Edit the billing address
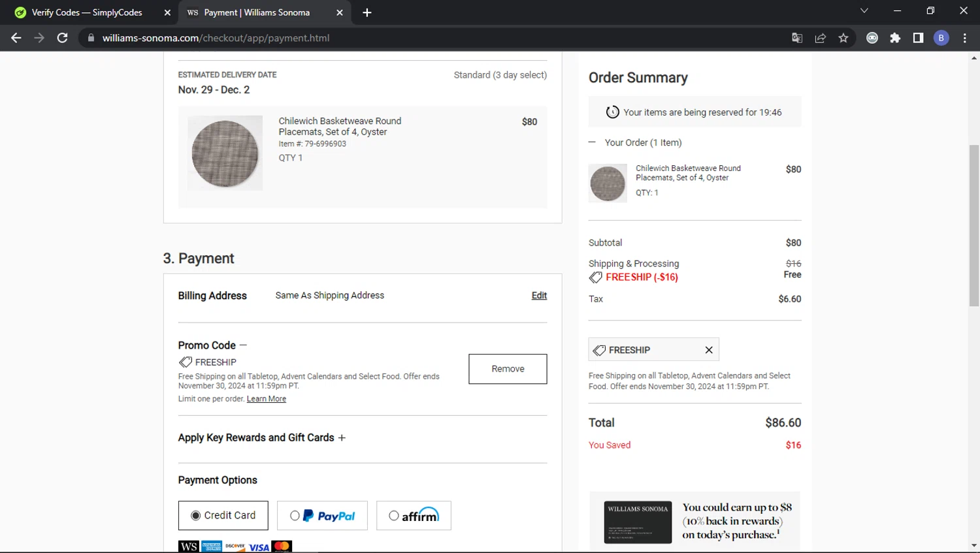Image resolution: width=980 pixels, height=553 pixels. [x=539, y=296]
